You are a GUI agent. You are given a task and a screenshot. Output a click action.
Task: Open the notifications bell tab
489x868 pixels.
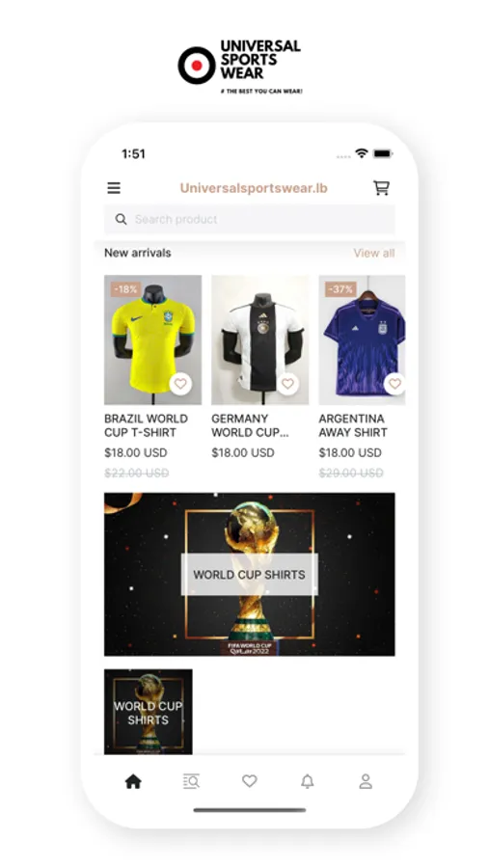308,781
